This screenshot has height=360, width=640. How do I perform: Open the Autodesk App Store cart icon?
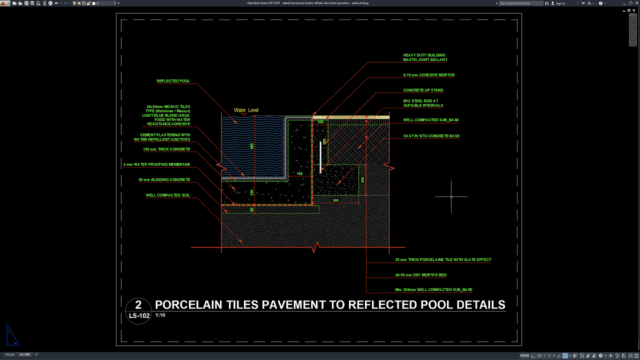583,3
